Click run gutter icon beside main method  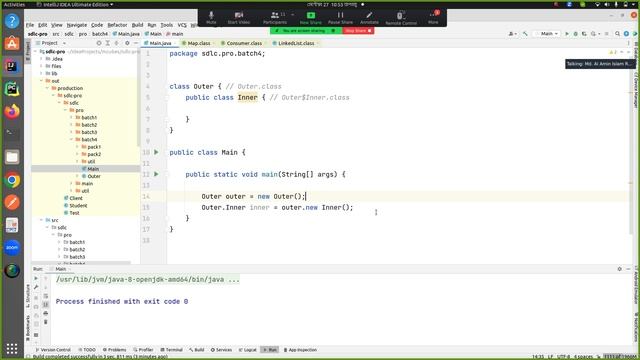click(156, 174)
